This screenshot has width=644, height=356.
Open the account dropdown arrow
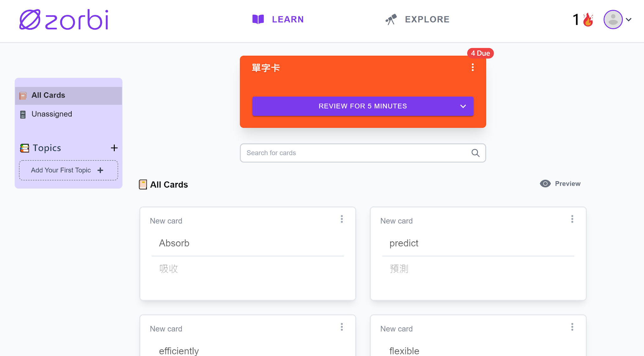tap(629, 20)
